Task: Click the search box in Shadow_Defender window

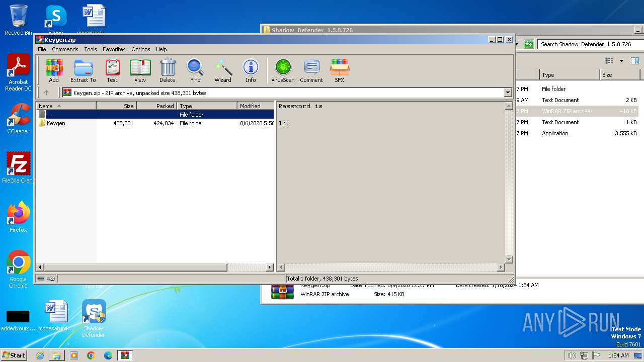Action: coord(590,44)
